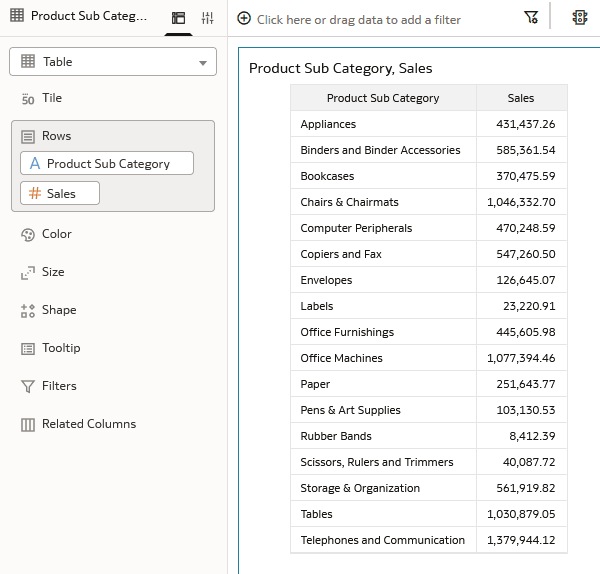600x574 pixels.
Task: Select the Pens & Art Supplies cell
Action: (x=383, y=410)
